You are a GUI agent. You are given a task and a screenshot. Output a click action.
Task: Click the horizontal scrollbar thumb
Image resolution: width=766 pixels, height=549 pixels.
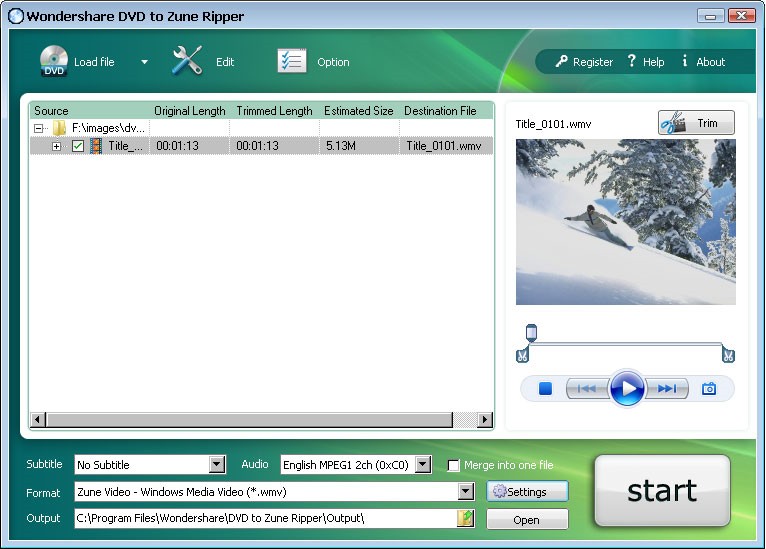coord(249,420)
